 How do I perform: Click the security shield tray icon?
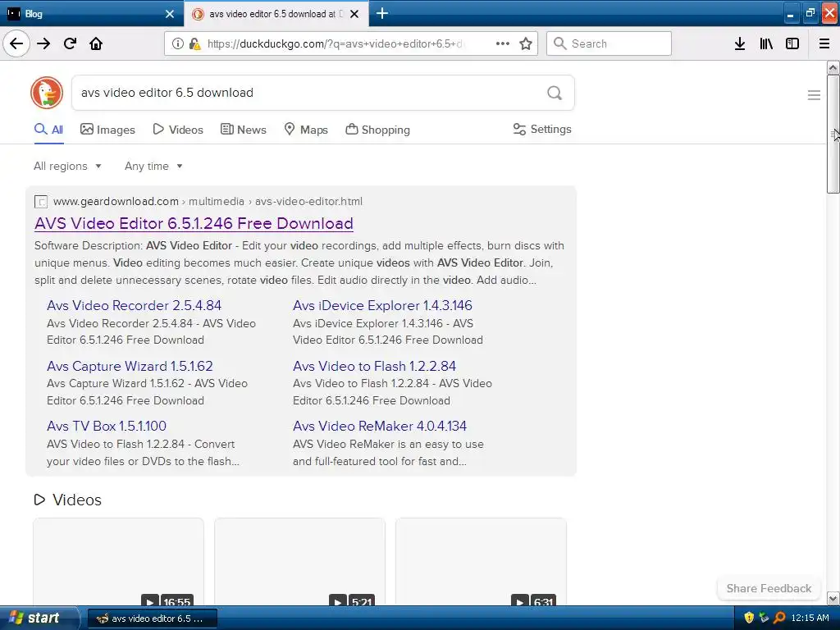[x=749, y=618]
